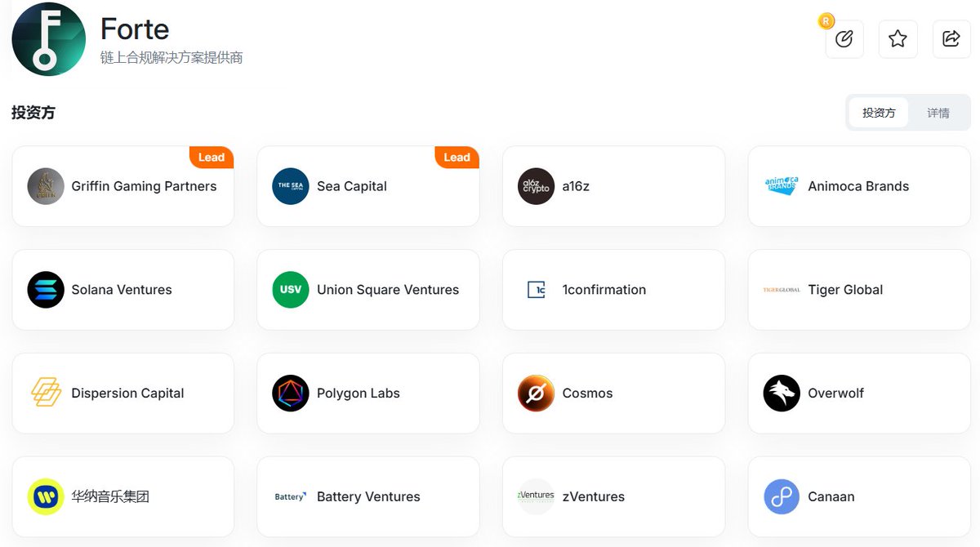Open the Battery Ventures card
The width and height of the screenshot is (980, 547).
click(368, 497)
